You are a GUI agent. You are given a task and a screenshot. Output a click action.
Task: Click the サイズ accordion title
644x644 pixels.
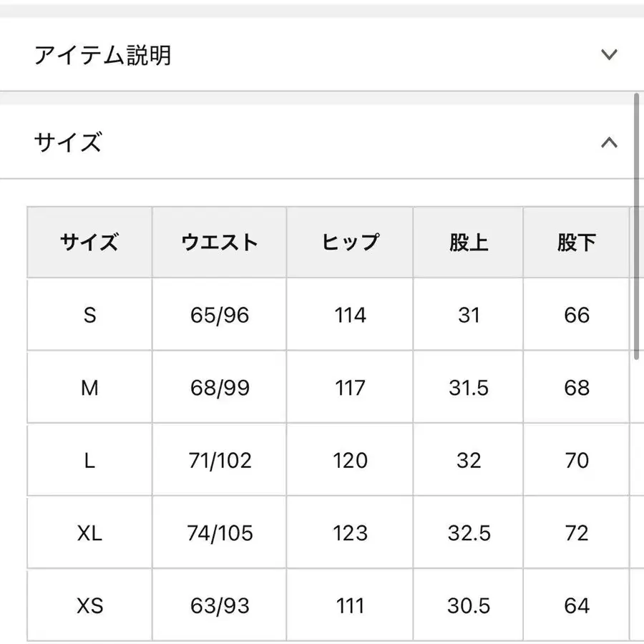coord(68,142)
